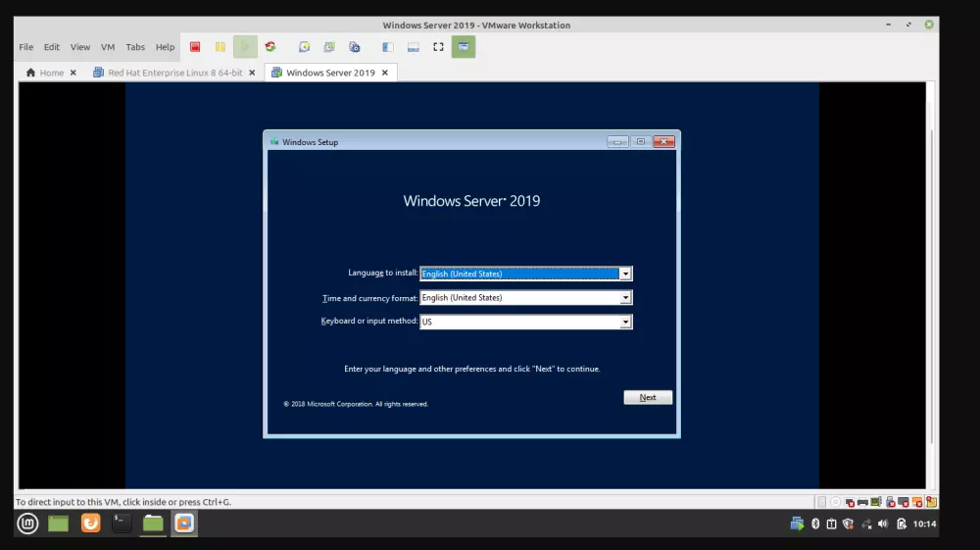Open the VM menu

pos(108,47)
